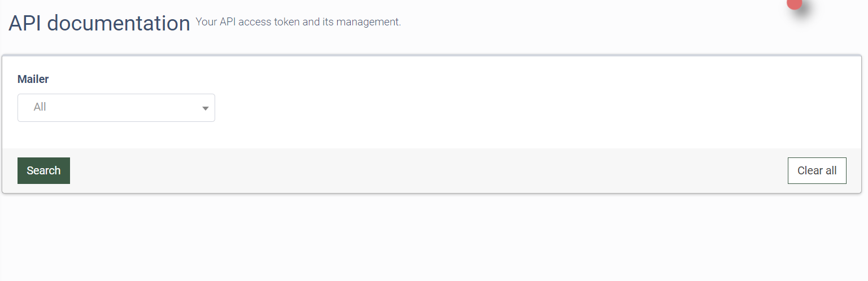Viewport: 868px width, 281px height.
Task: Focus the Mailer select box
Action: pos(116,108)
